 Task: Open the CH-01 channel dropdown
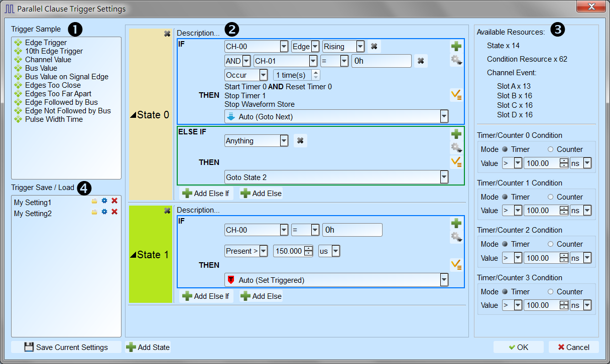pyautogui.click(x=313, y=61)
